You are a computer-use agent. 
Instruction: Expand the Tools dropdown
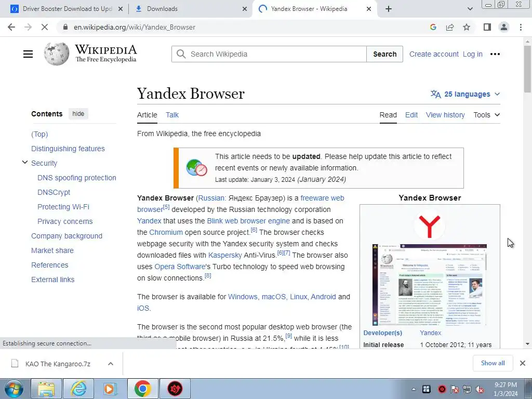point(486,115)
